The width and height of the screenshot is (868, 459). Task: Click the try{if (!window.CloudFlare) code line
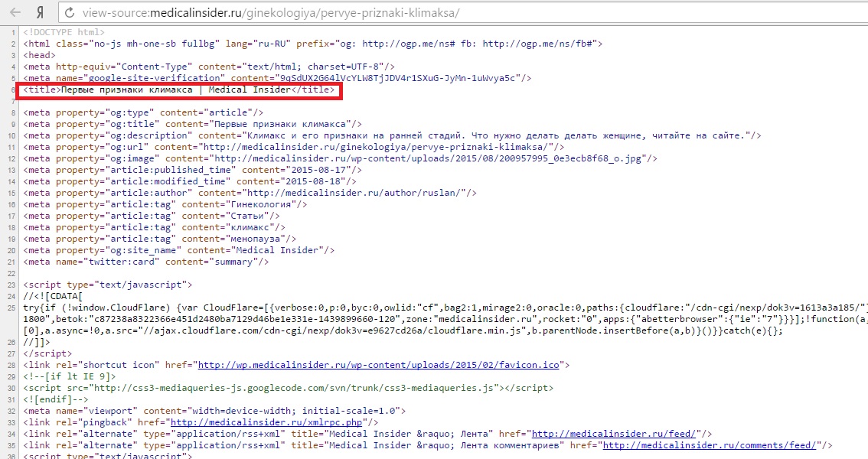445,308
